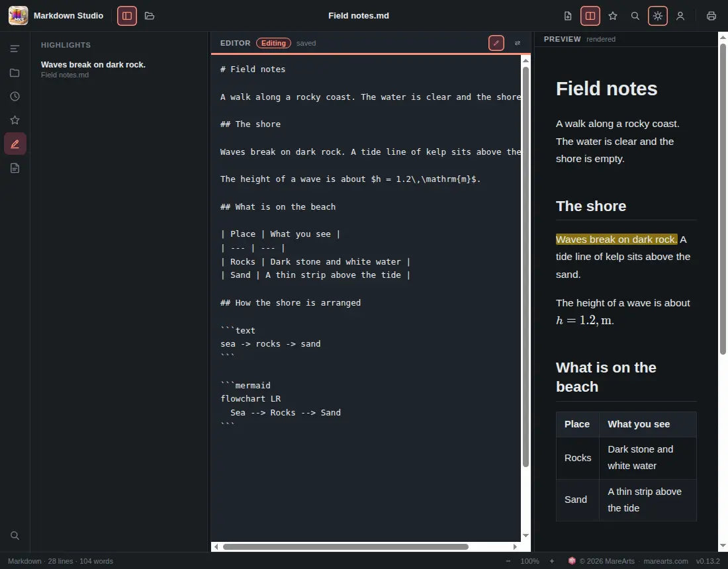
Task: Open the notes document icon in the sidebar
Action: click(x=15, y=168)
